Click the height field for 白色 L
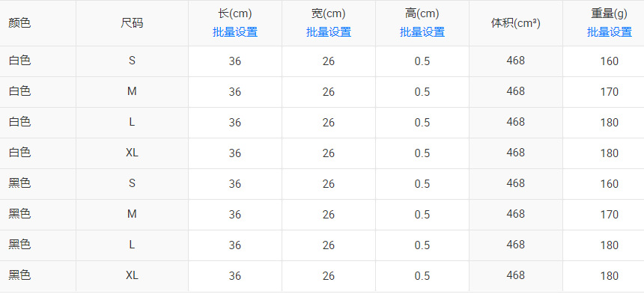Viewport: 644px width, 300px height. pyautogui.click(x=422, y=123)
